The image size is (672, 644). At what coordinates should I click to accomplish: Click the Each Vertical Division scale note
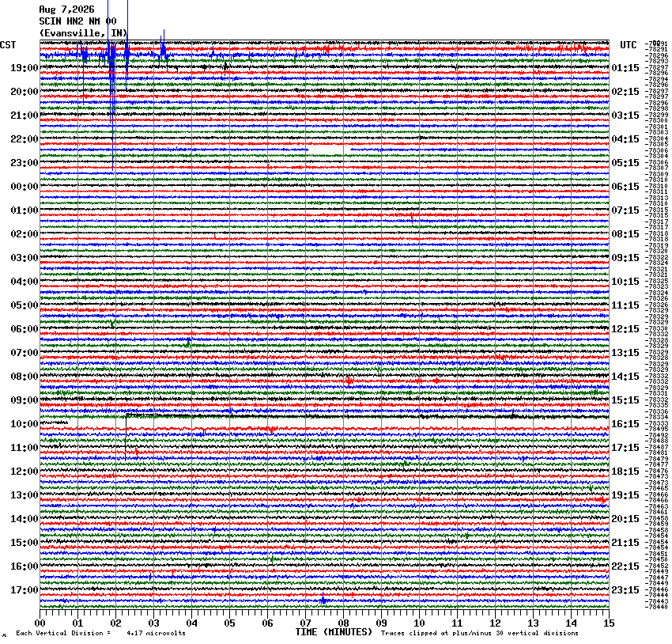pos(100,633)
